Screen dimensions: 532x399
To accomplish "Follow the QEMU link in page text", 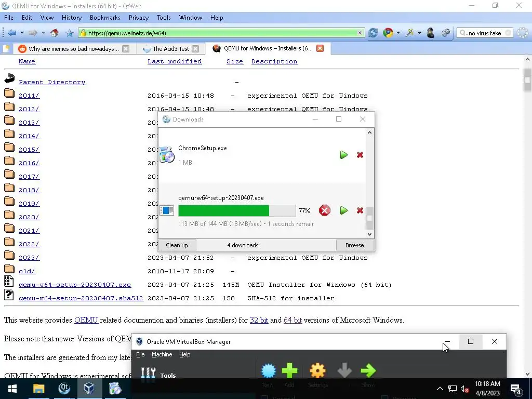I will tap(86, 320).
